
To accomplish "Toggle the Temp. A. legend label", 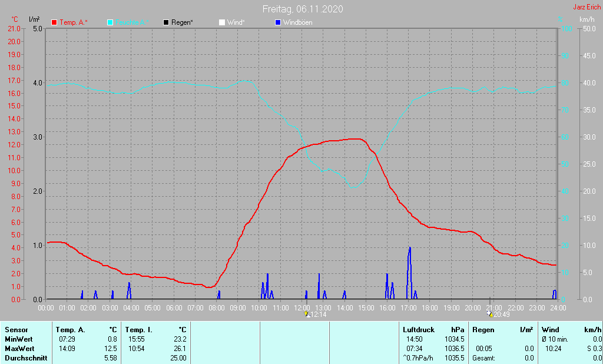I will 74,22.
